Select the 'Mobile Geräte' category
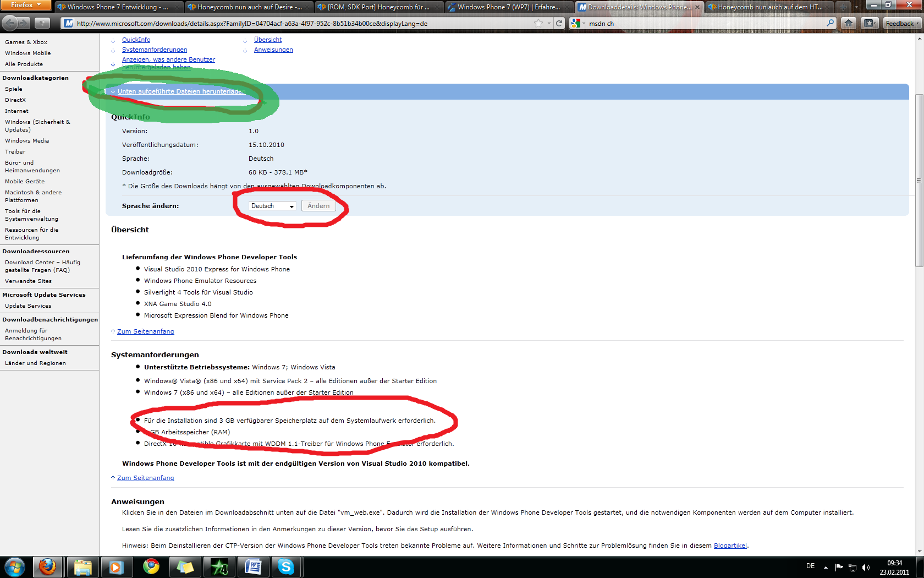Image resolution: width=924 pixels, height=578 pixels. 25,181
